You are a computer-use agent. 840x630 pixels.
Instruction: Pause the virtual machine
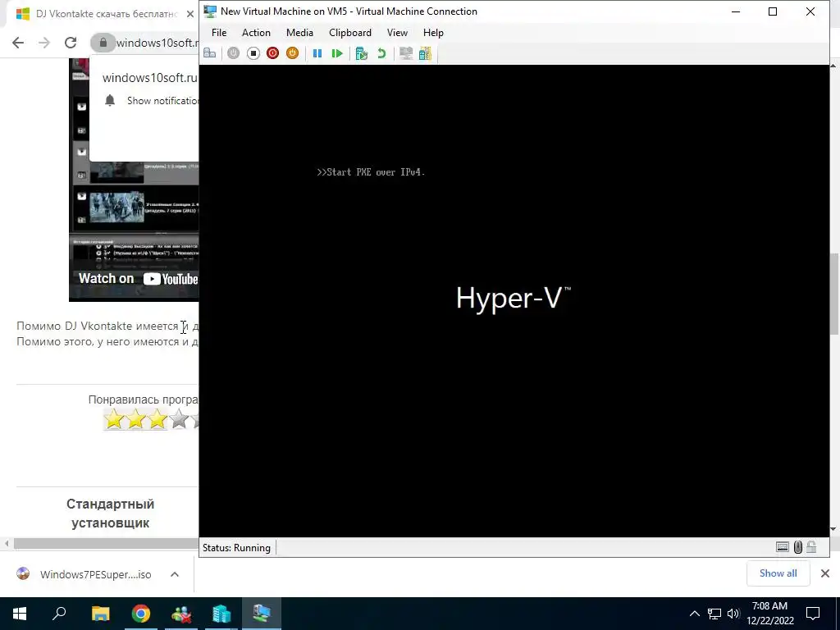tap(317, 53)
